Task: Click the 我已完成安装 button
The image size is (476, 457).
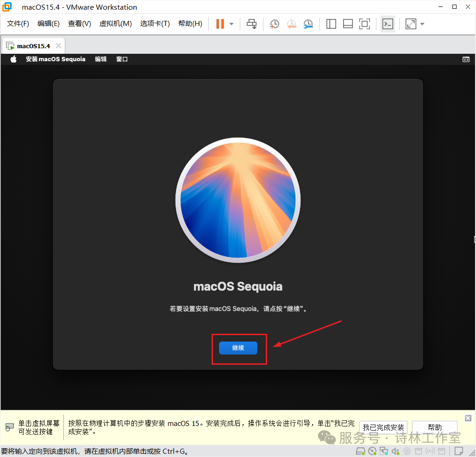Action: click(383, 427)
